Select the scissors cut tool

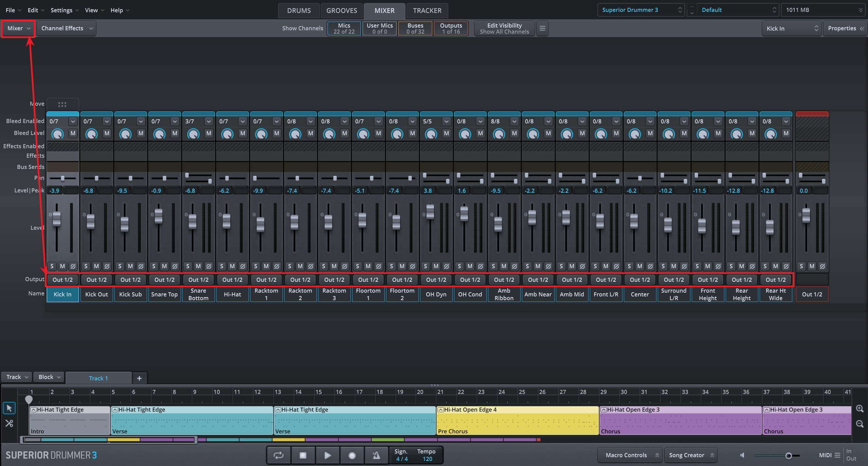pos(9,423)
